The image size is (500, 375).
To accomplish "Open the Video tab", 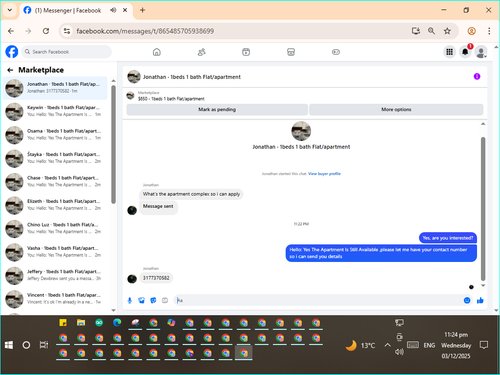I will click(246, 52).
